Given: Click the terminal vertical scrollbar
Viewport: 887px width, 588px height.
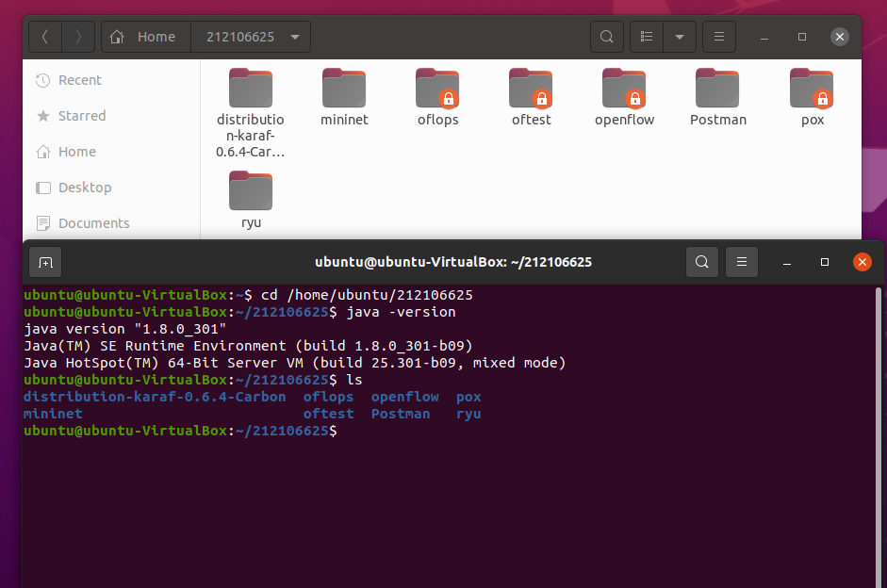Looking at the screenshot, I should [879, 437].
